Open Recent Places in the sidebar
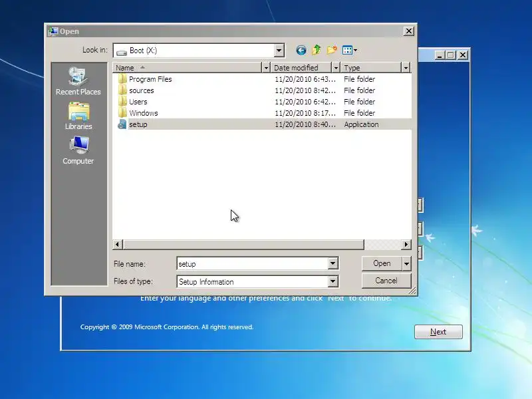Image resolution: width=532 pixels, height=399 pixels. point(78,81)
